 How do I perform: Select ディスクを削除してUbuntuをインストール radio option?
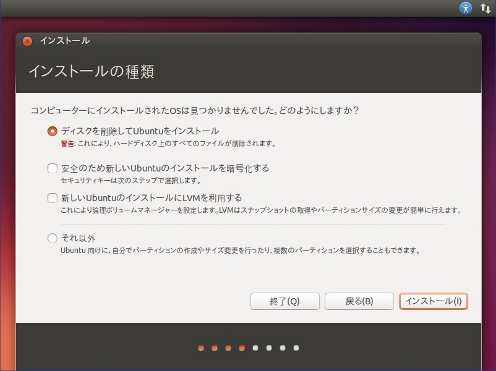click(x=52, y=131)
